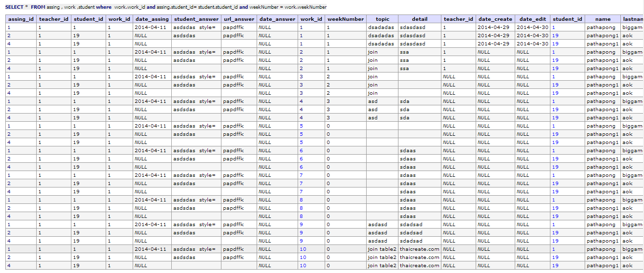The image size is (644, 273).
Task: Select the topic column header
Action: tap(382, 19)
